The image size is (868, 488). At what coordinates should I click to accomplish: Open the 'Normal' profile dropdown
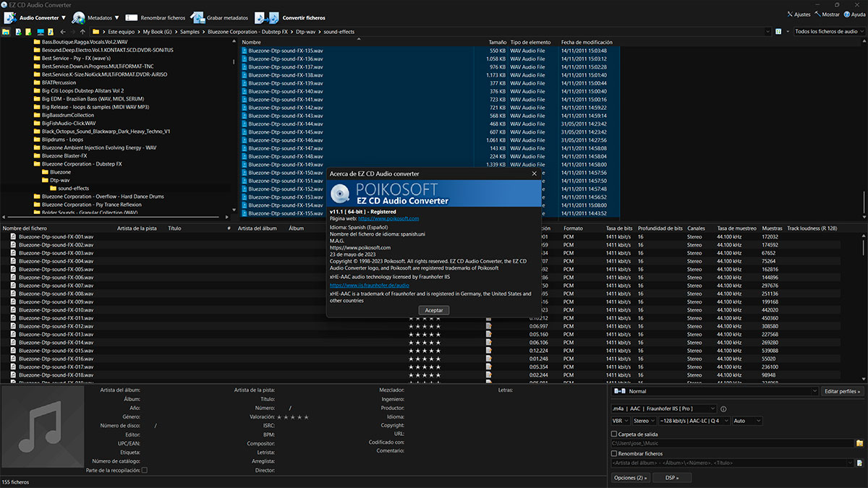click(715, 391)
